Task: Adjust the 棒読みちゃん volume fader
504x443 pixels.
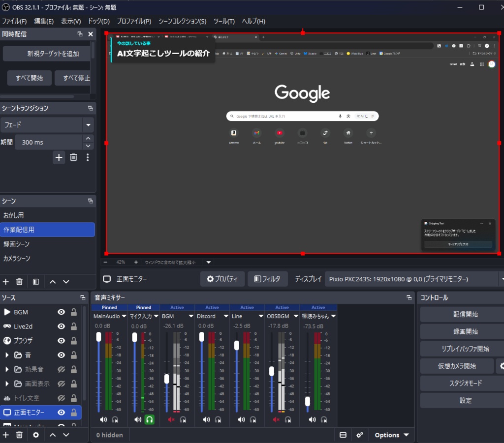Action: pyautogui.click(x=308, y=401)
